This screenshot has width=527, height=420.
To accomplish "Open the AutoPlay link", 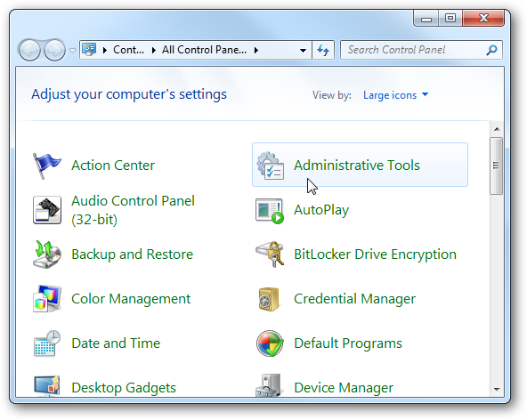I will pyautogui.click(x=321, y=210).
